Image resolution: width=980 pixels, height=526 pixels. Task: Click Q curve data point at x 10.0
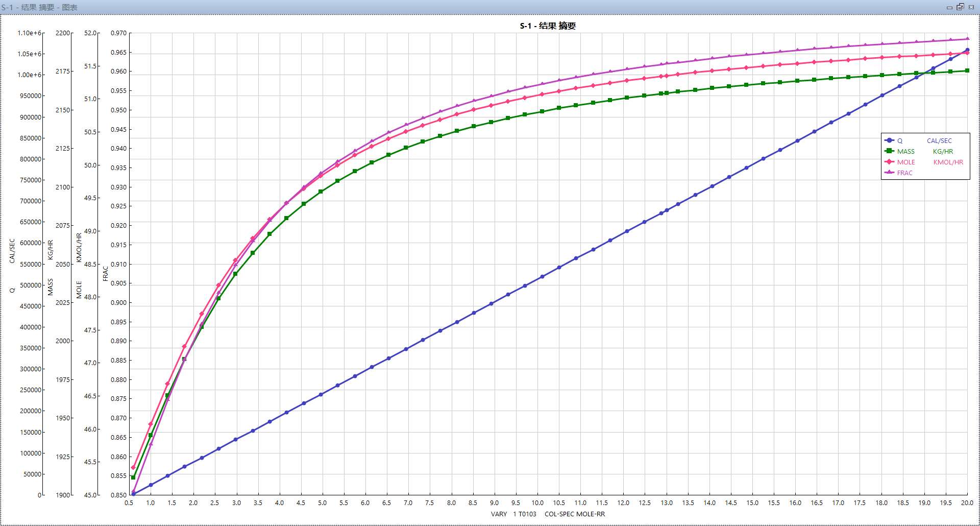tap(542, 277)
